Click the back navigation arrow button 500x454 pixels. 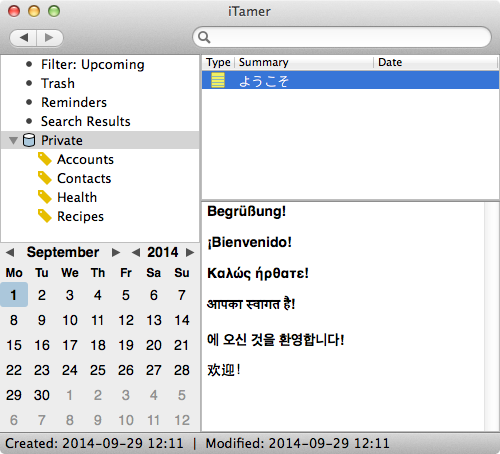tap(23, 37)
